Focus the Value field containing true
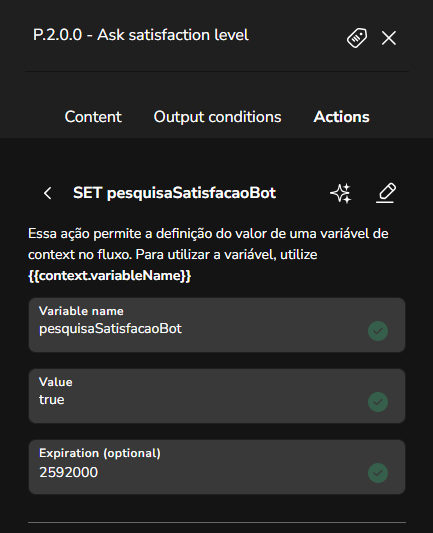The width and height of the screenshot is (433, 533). [217, 396]
